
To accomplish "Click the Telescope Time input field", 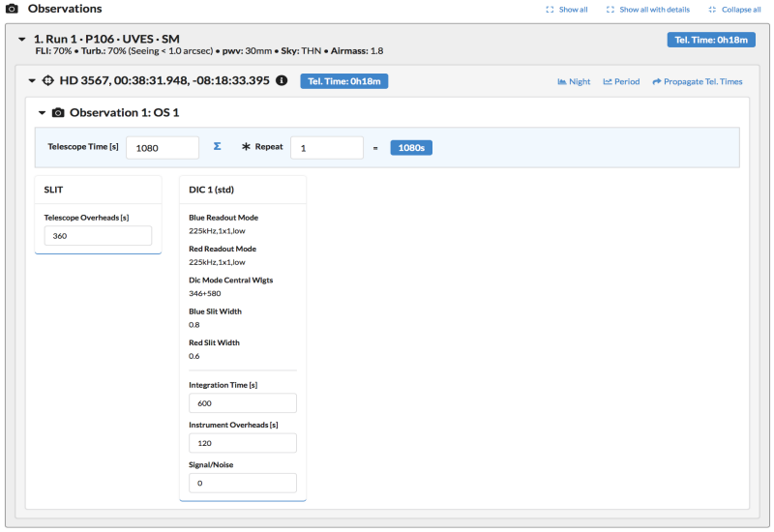I will pyautogui.click(x=162, y=148).
